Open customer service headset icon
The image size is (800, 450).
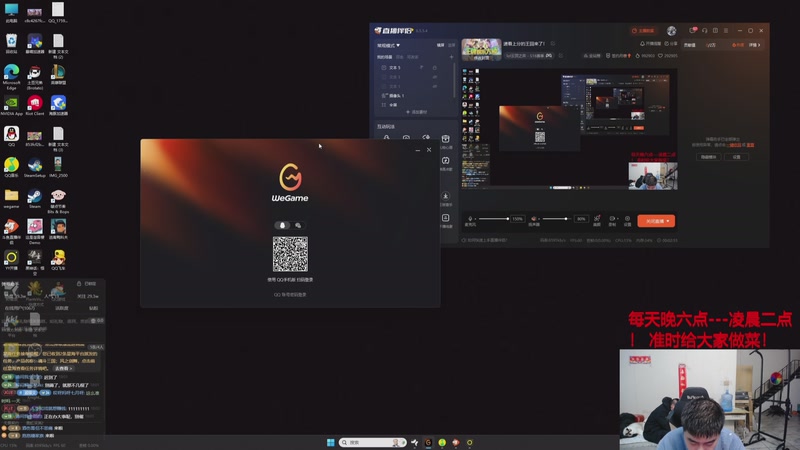tap(704, 31)
